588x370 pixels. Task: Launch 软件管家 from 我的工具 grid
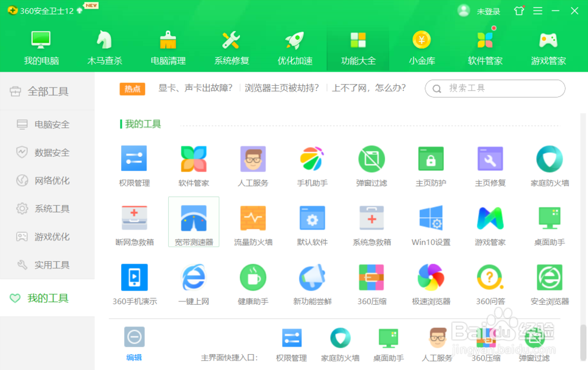[x=193, y=166]
